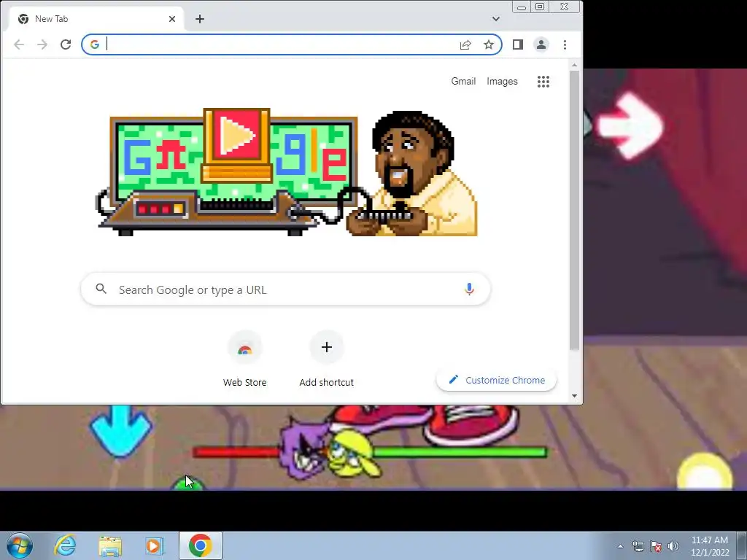
Task: Go forward in browser history
Action: pyautogui.click(x=42, y=44)
